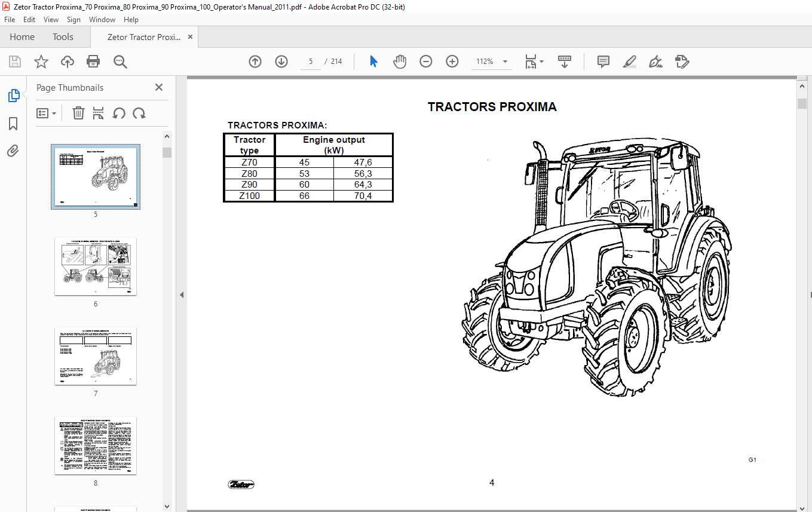Select the Selection arrow tool
Viewport: 812px width, 512px height.
pos(374,62)
